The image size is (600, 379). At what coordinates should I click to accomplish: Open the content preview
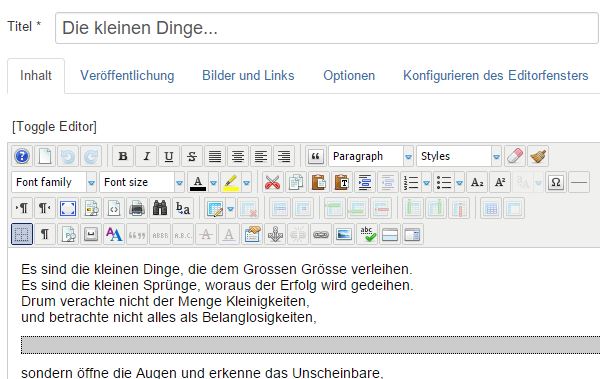click(x=91, y=208)
